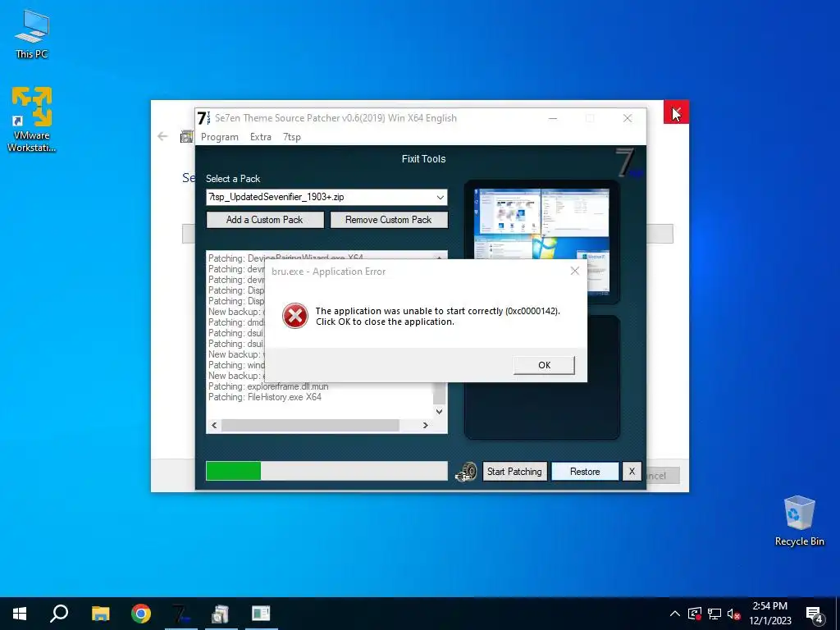840x630 pixels.
Task: Switch to the 7tsp taskbar app
Action: pos(181,614)
